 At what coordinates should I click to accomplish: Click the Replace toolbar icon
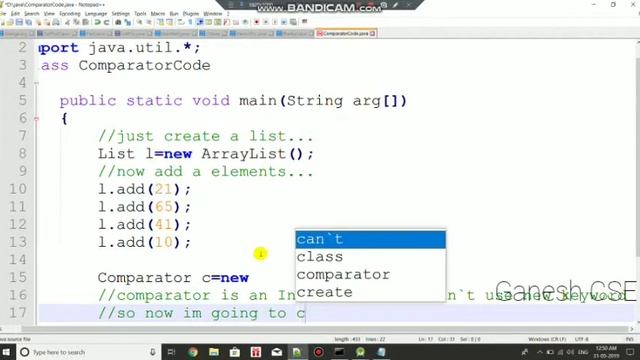(x=128, y=22)
